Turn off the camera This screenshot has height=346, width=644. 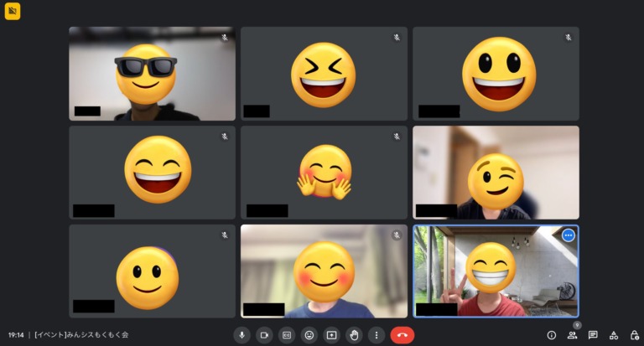point(264,335)
